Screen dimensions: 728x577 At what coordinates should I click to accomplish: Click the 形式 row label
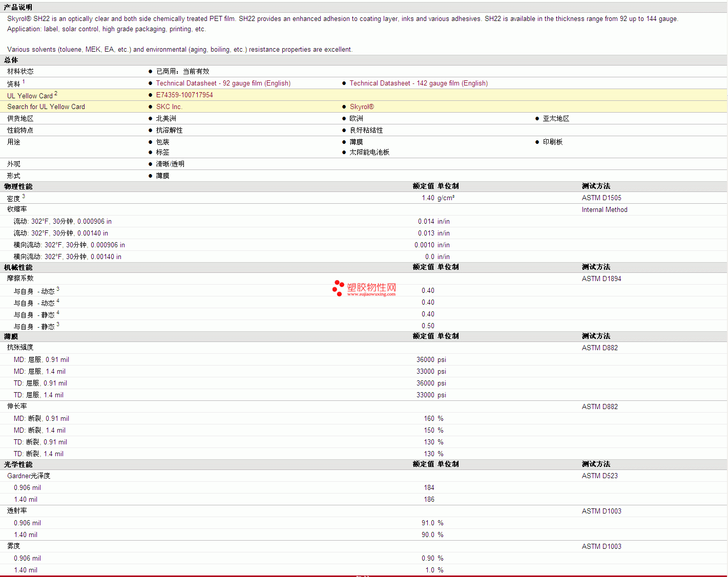click(14, 176)
